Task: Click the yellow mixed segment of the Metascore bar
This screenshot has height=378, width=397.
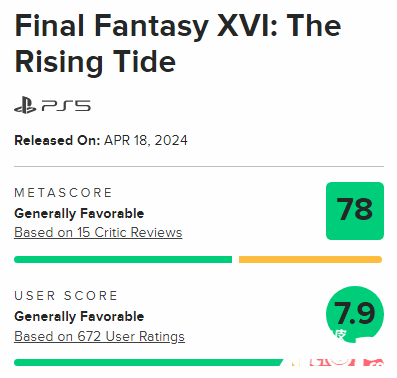Action: point(310,259)
